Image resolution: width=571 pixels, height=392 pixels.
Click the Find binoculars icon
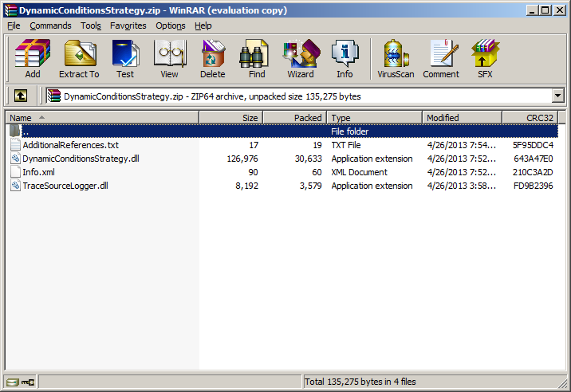tap(254, 53)
